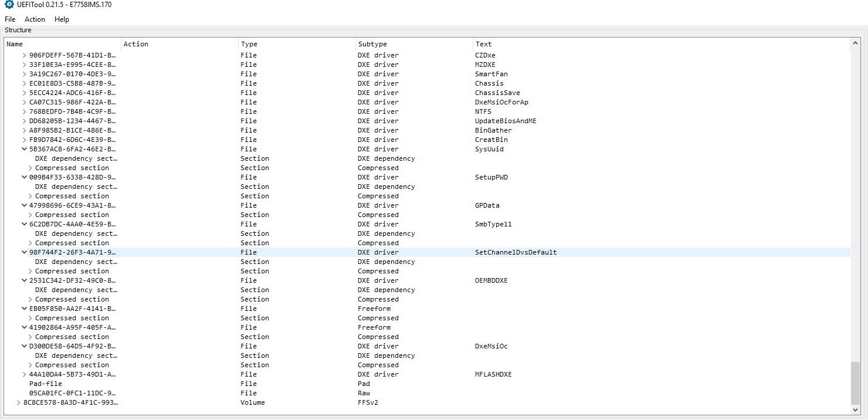Expand Compressed section under GPData file

pos(30,215)
